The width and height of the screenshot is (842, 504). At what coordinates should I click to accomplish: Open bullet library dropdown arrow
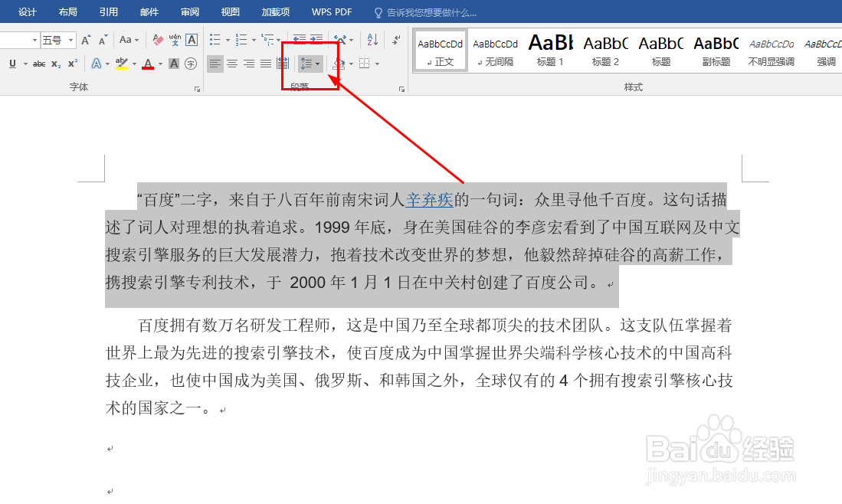point(228,41)
